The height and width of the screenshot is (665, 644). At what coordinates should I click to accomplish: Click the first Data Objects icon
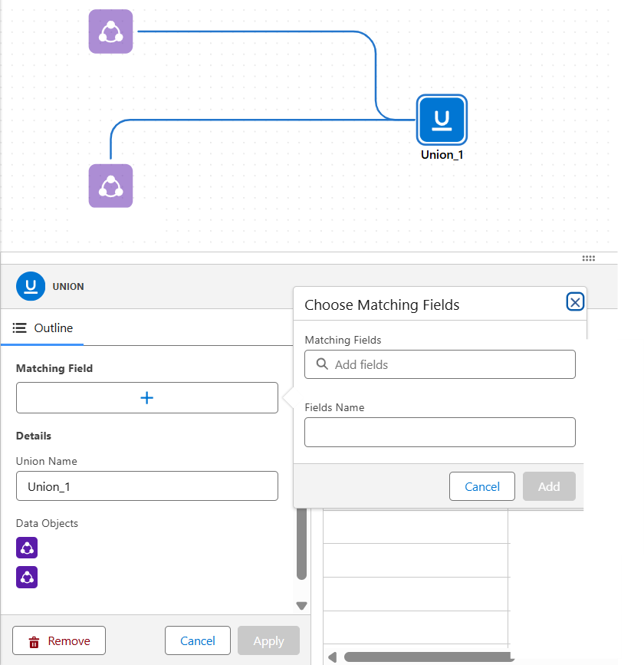pyautogui.click(x=27, y=548)
